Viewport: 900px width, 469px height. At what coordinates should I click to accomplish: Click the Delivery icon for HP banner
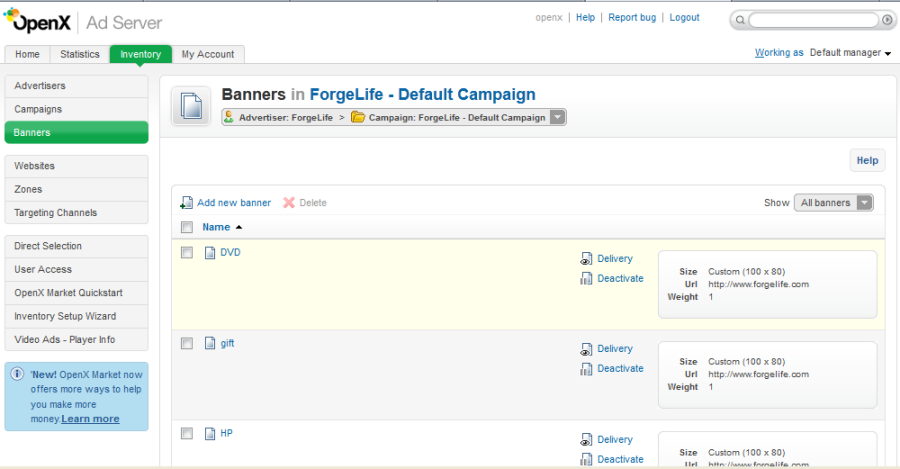tap(585, 440)
